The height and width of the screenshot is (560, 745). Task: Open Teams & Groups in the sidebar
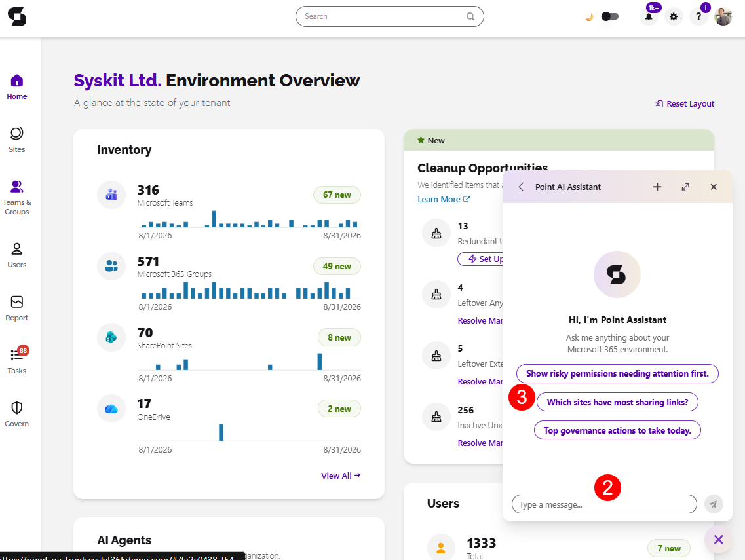coord(16,197)
